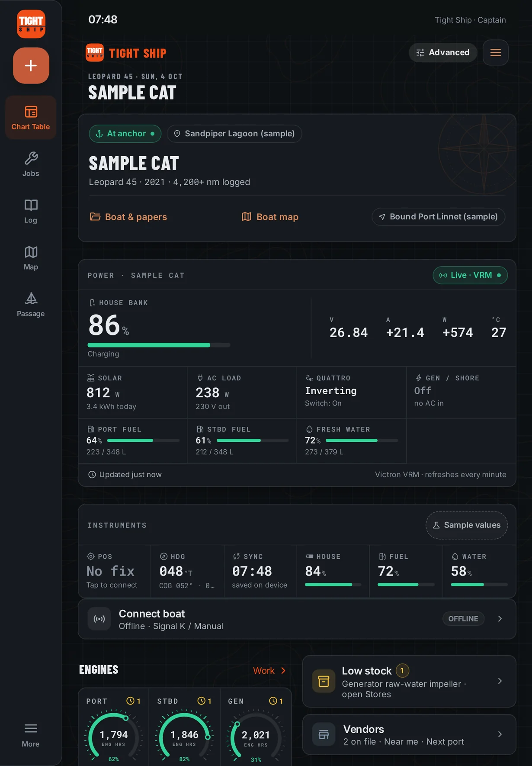This screenshot has width=532, height=766.
Task: Click the fresh water droplet icon
Action: pyautogui.click(x=309, y=429)
